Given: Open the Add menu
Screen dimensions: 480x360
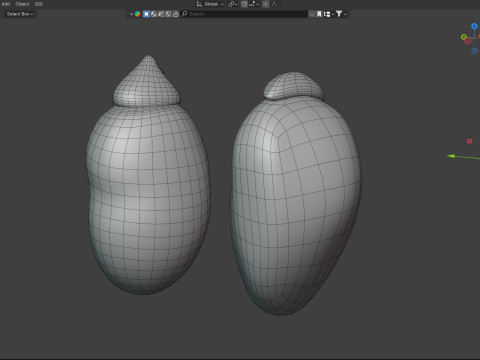Looking at the screenshot, I should click(x=6, y=4).
